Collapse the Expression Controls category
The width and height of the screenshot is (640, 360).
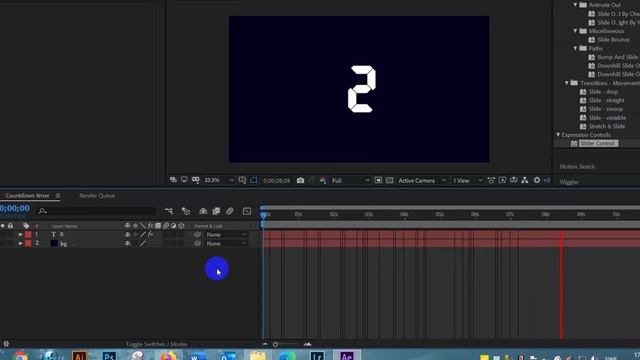558,135
